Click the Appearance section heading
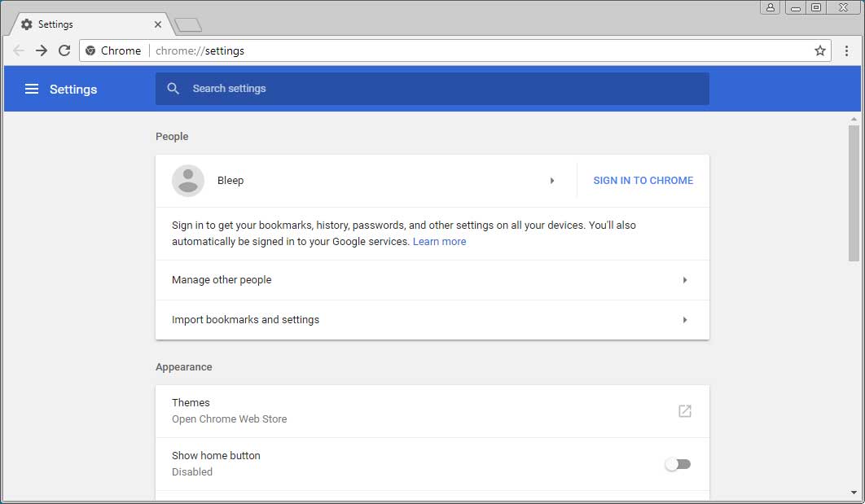 tap(184, 367)
